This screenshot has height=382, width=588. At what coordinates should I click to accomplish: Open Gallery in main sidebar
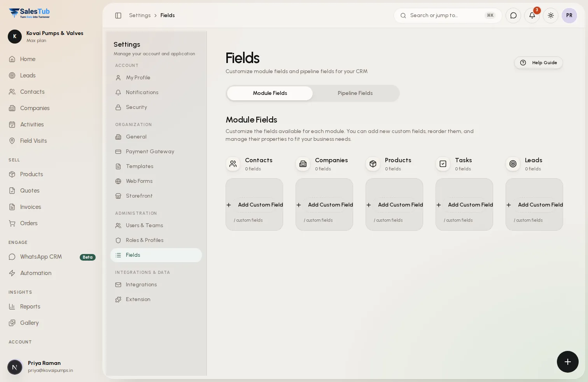tap(51, 323)
